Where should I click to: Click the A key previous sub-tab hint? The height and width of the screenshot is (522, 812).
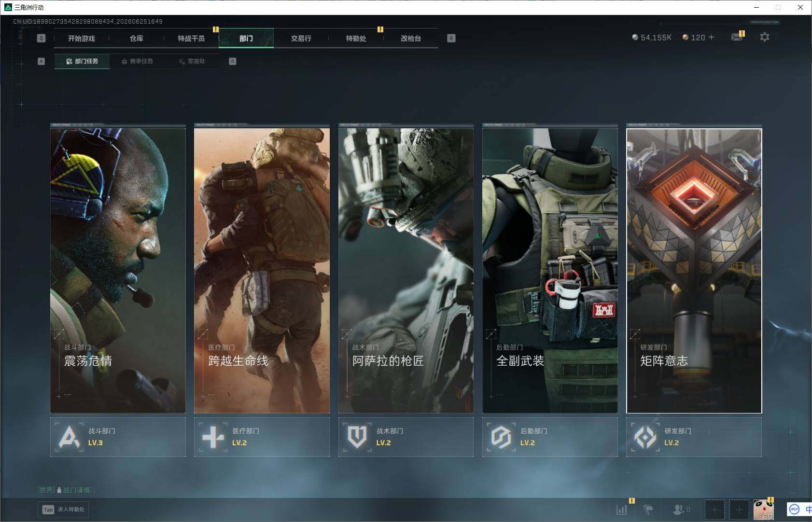[41, 61]
